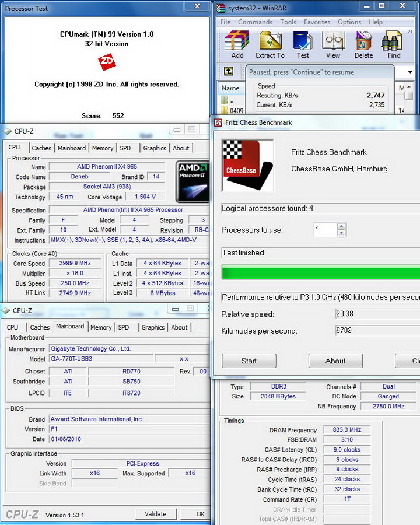Click the DRAM Frequency value 833.3 MHz
420x525 pixels.
pyautogui.click(x=347, y=429)
